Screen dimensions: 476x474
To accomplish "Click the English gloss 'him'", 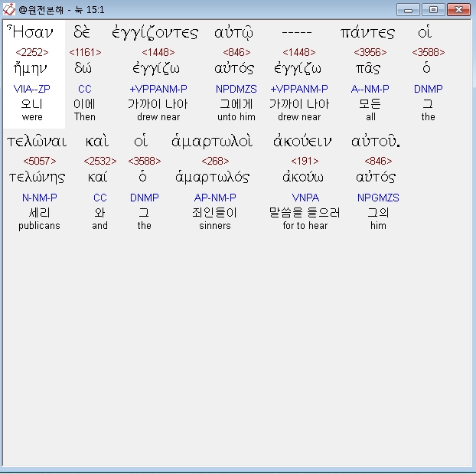I will (x=378, y=225).
